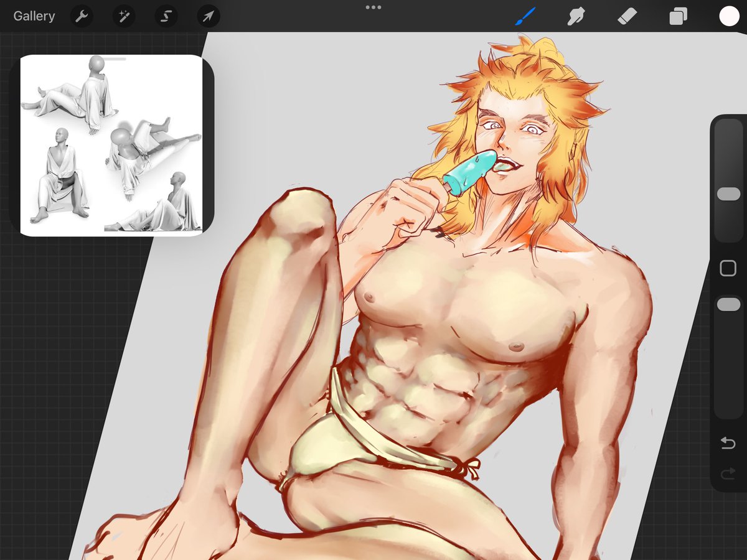Tap the reference window top drag handle
Screen dimensions: 747x560
click(x=111, y=60)
